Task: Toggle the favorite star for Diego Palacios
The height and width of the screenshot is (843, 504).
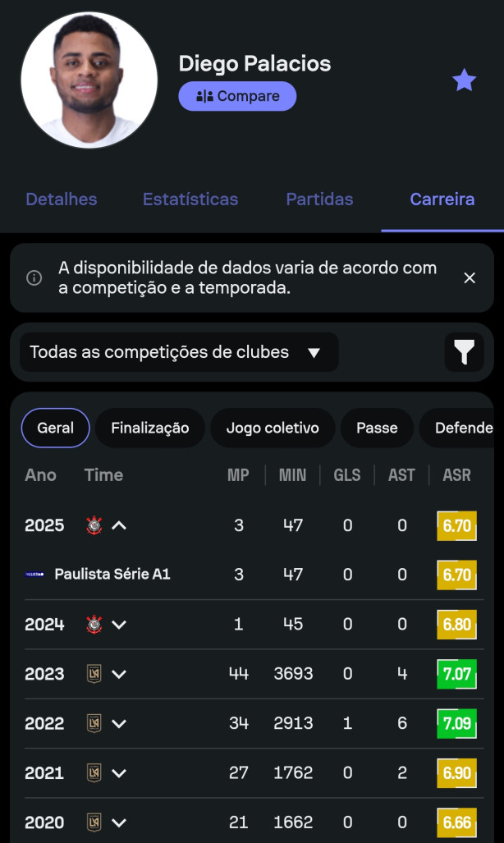Action: [465, 80]
